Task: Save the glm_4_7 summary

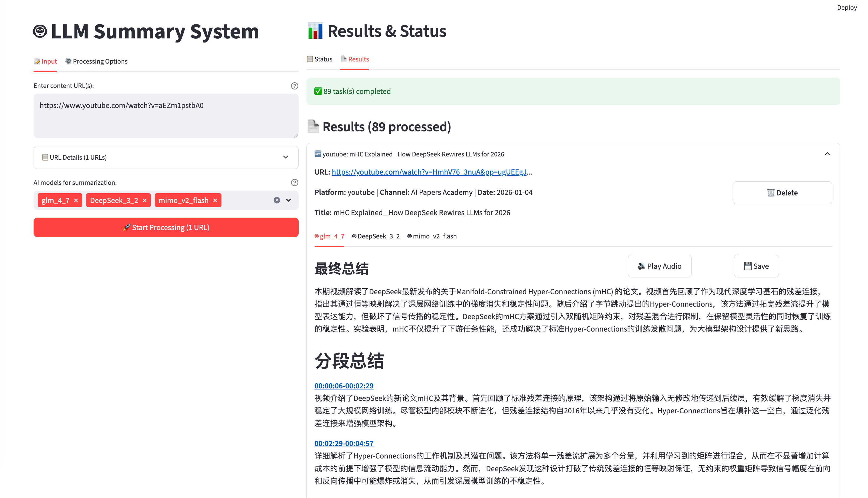Action: (756, 266)
